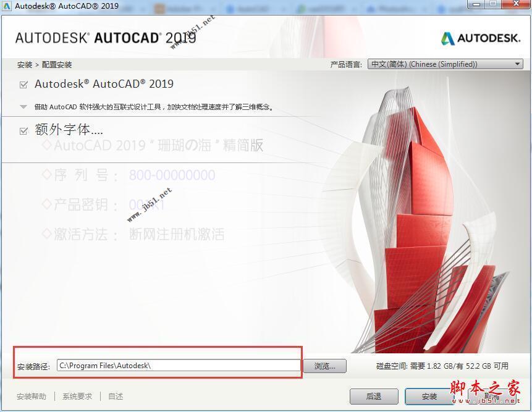The width and height of the screenshot is (532, 412).
Task: Open the 安装帮助 link
Action: [x=32, y=397]
